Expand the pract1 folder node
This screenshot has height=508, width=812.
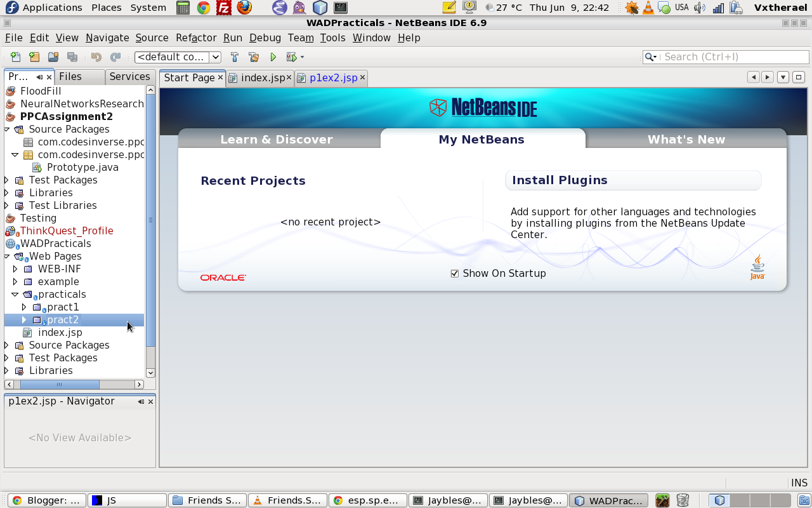(x=25, y=307)
